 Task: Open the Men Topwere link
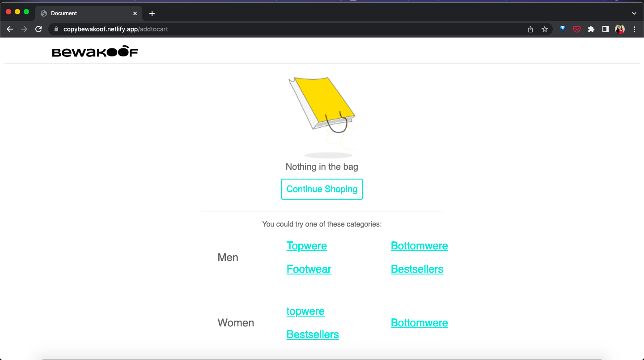(306, 246)
